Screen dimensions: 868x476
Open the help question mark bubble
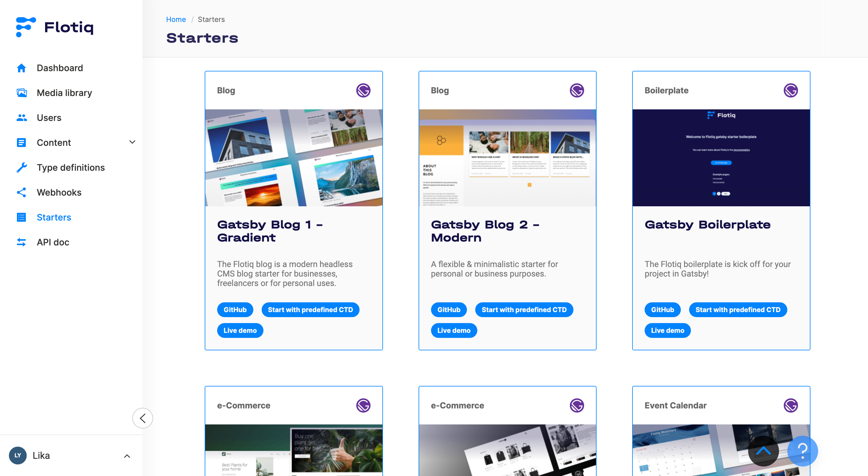click(803, 451)
